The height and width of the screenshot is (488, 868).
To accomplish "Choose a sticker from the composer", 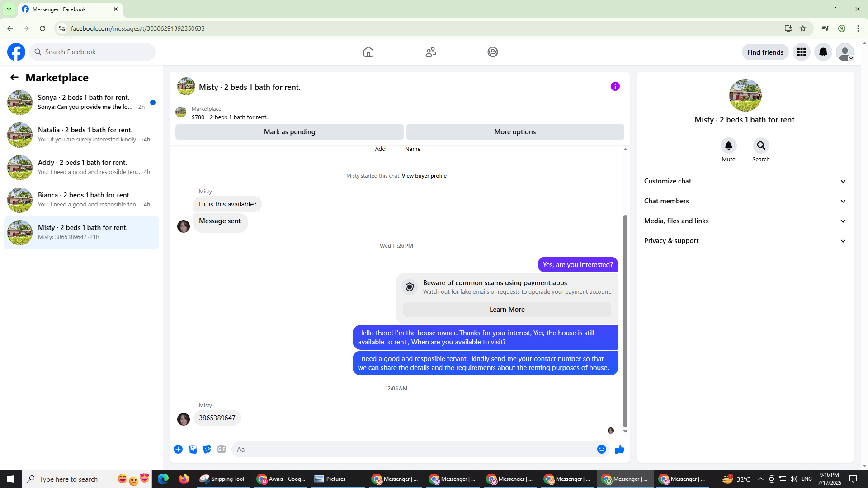I will (207, 449).
